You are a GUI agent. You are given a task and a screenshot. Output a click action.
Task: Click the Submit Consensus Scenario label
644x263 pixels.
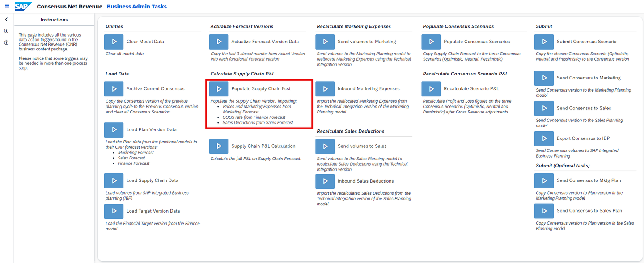coord(587,42)
